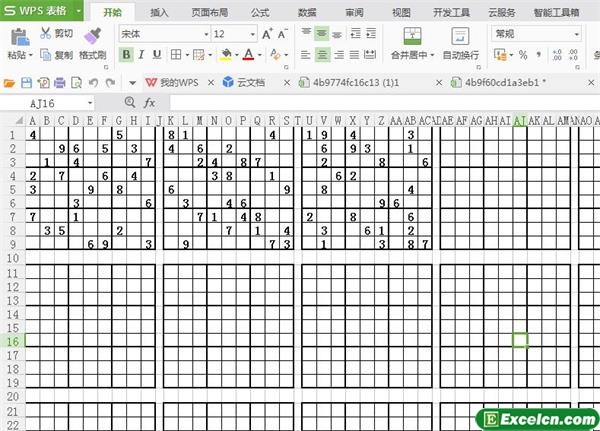Align text left
This screenshot has height=431, width=600.
tap(305, 55)
